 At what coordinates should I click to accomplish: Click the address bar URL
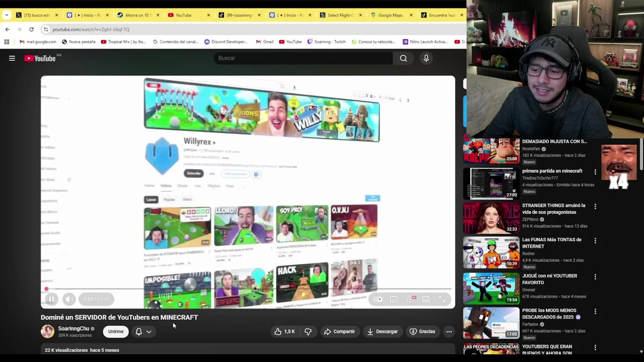coord(91,29)
